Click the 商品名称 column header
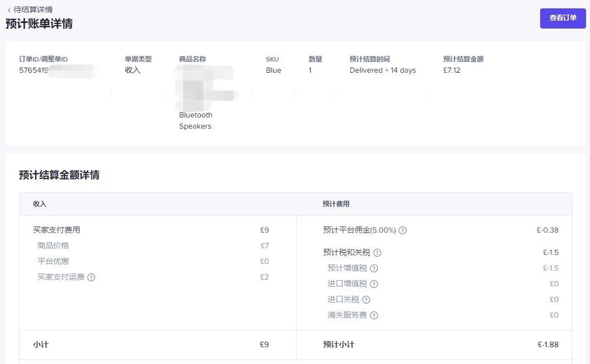Viewport: 590px width, 364px height. click(192, 59)
